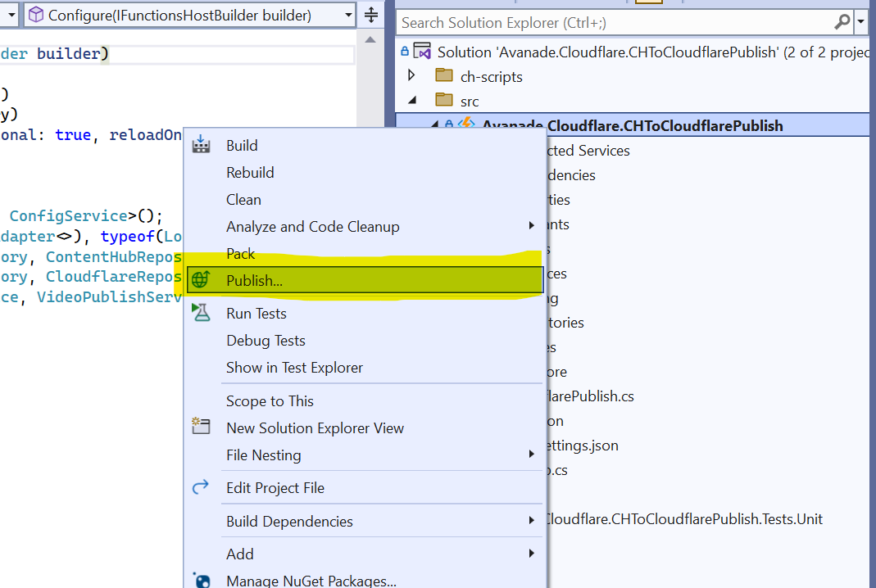The width and height of the screenshot is (876, 588).
Task: Click the editor scrollbar up arrow
Action: 371,39
